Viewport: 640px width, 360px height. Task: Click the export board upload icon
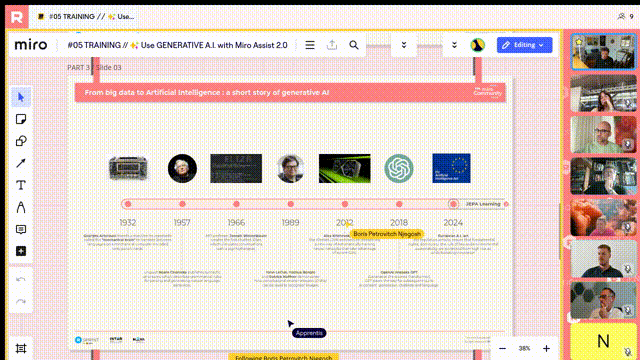click(x=332, y=45)
